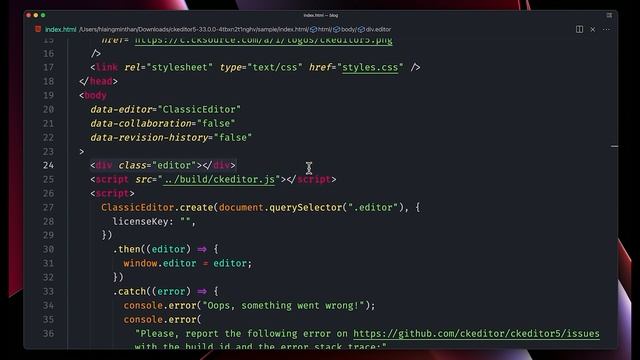Screen dimensions: 640x360
Task: Close the index.html editor tab
Action: (593, 29)
